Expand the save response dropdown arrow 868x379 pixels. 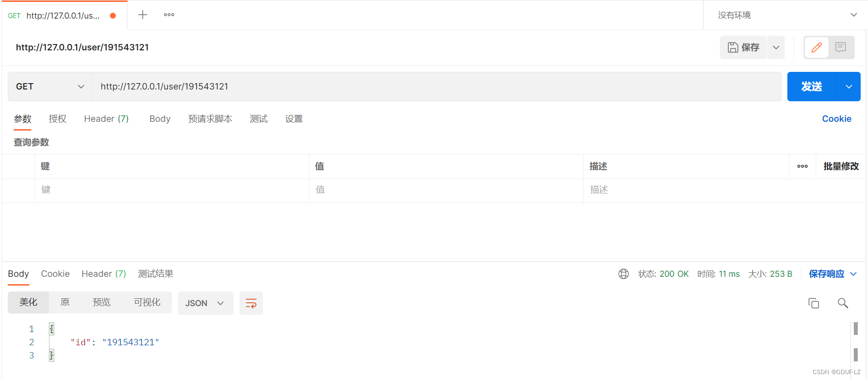pyautogui.click(x=853, y=274)
